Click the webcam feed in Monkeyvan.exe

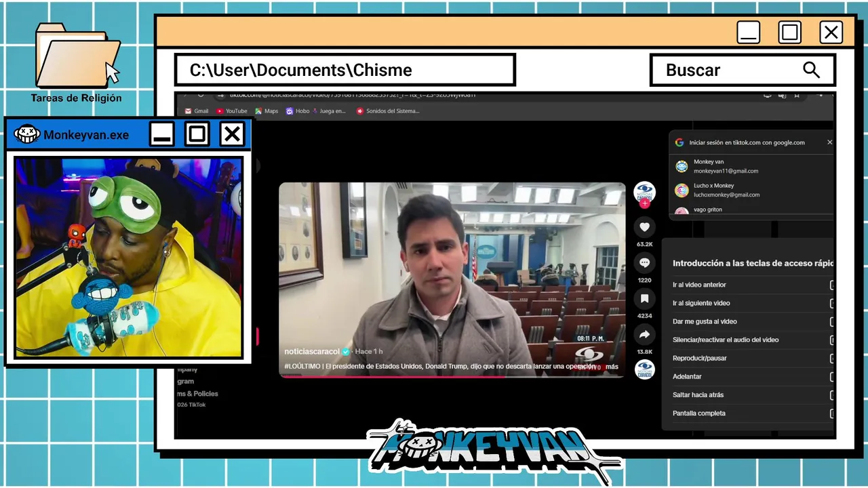pyautogui.click(x=128, y=258)
